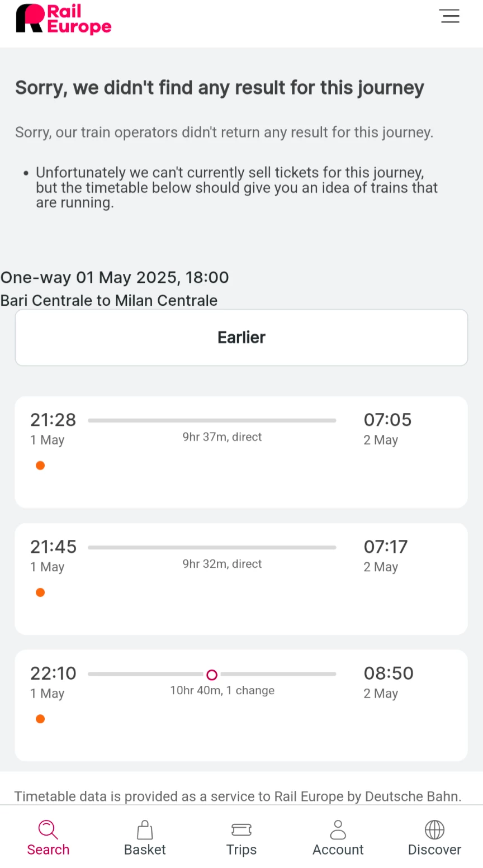Show earlier trains with Earlier button
This screenshot has width=483, height=868.
coord(241,338)
